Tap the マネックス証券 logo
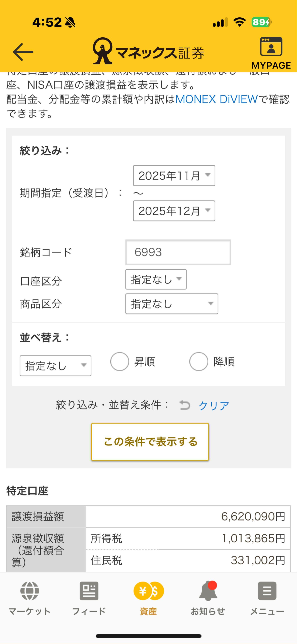Image resolution: width=297 pixels, height=644 pixels. pos(148,51)
